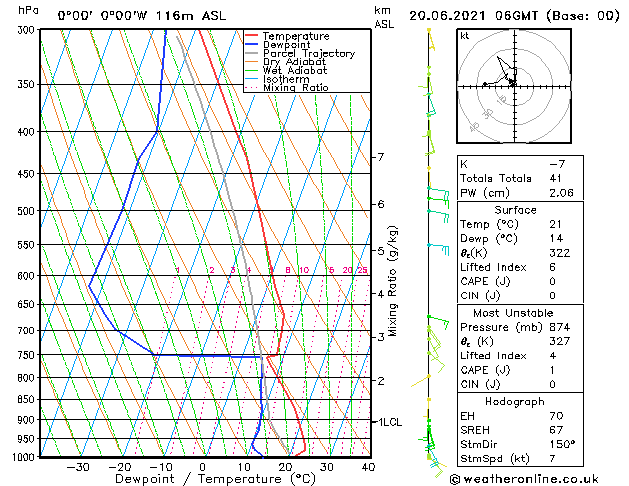The width and height of the screenshot is (629, 486).
Task: Click the 'SREH' value 67
Action: click(556, 430)
